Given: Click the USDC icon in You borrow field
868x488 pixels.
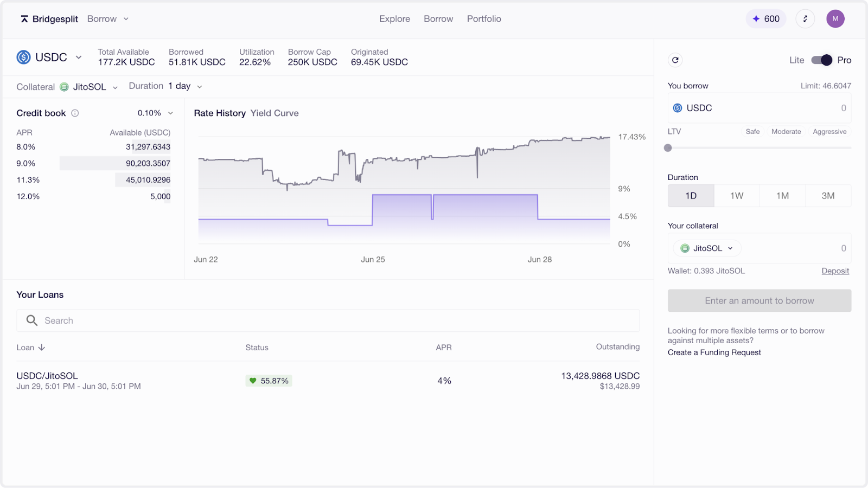Looking at the screenshot, I should pyautogui.click(x=678, y=108).
